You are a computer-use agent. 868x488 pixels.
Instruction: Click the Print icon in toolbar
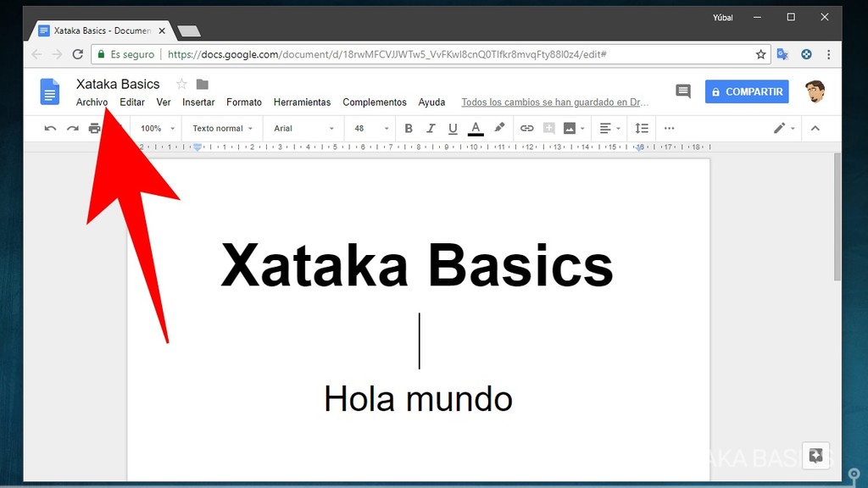click(x=94, y=129)
